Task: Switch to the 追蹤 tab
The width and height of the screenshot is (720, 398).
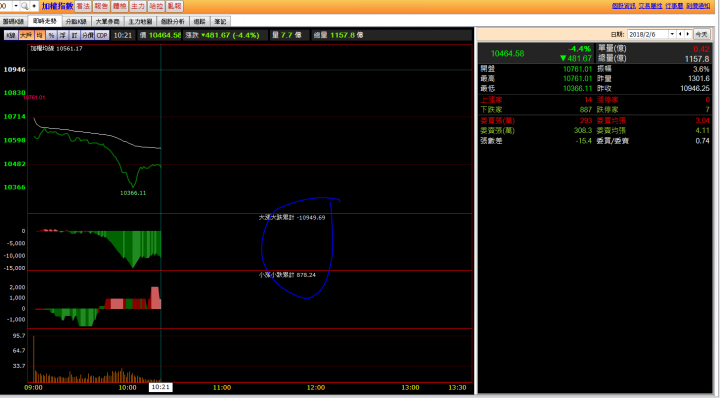Action: 200,22
